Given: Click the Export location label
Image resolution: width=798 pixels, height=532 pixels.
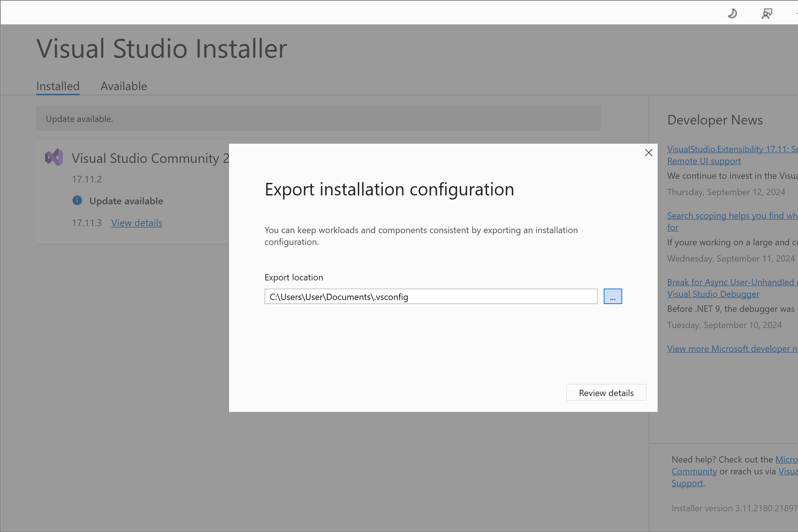Looking at the screenshot, I should pos(294,277).
